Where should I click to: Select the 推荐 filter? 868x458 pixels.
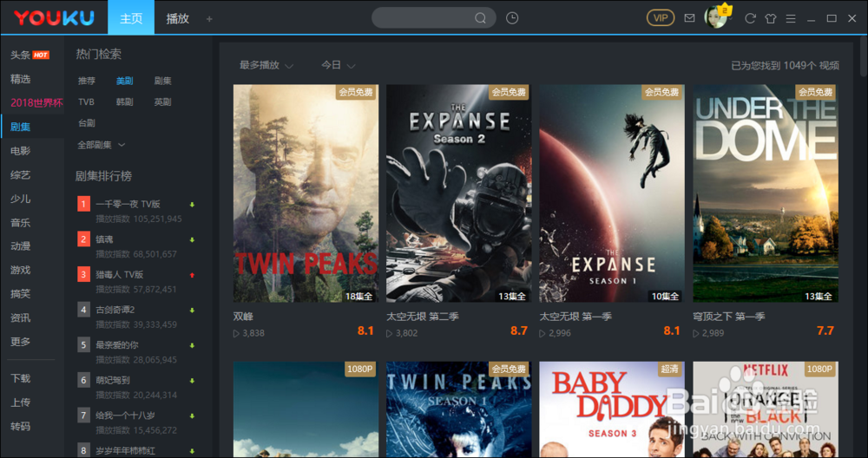pyautogui.click(x=86, y=81)
